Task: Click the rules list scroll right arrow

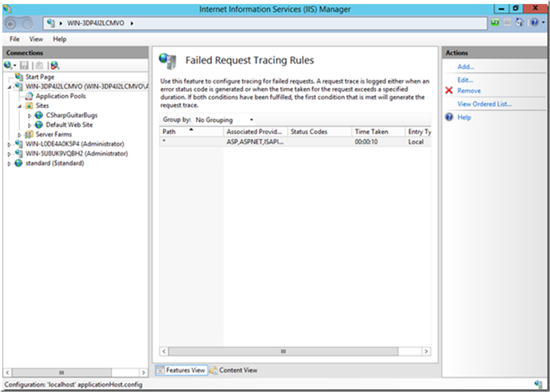Action: pyautogui.click(x=426, y=351)
